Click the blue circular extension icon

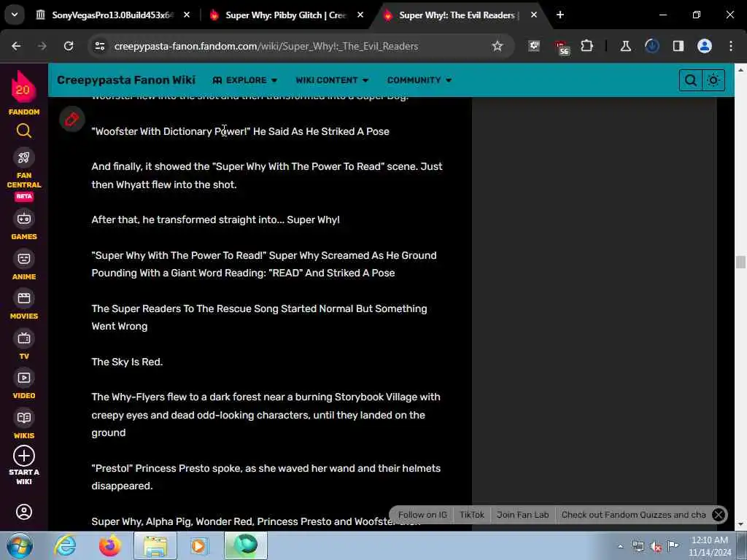point(651,46)
